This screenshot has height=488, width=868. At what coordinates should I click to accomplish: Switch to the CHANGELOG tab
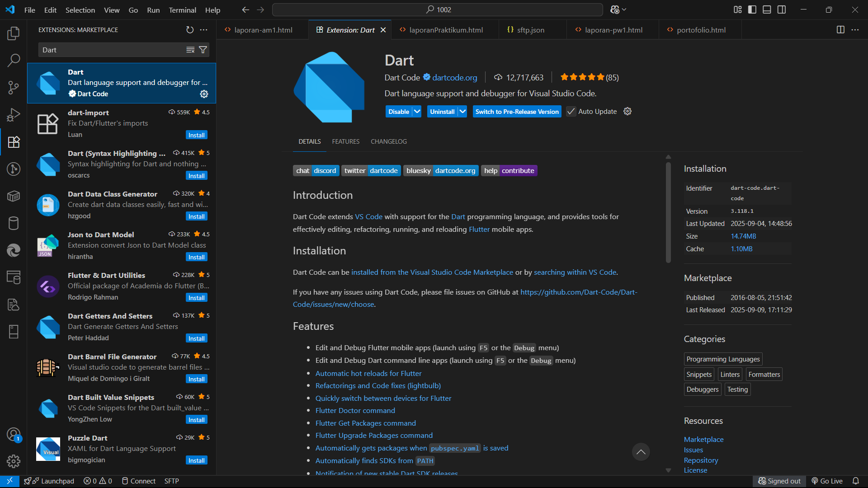388,141
